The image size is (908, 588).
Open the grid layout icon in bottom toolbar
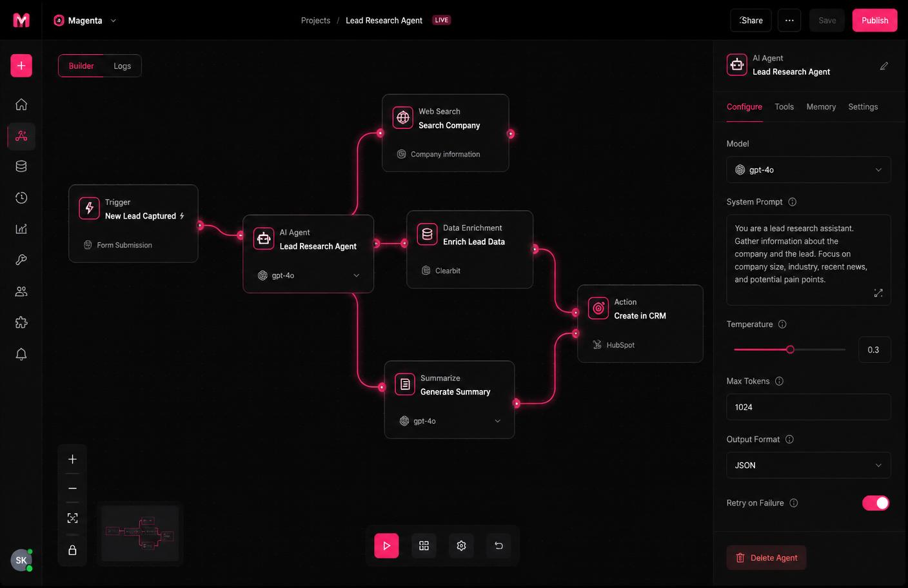(424, 545)
